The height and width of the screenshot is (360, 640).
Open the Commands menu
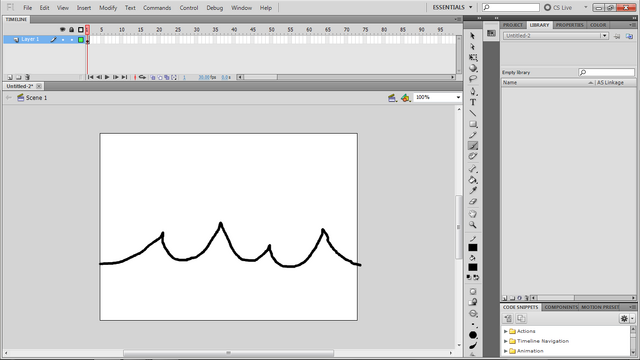[157, 8]
